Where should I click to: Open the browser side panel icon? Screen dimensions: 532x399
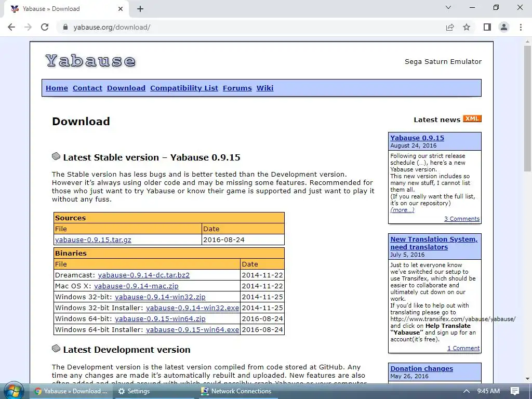click(487, 27)
